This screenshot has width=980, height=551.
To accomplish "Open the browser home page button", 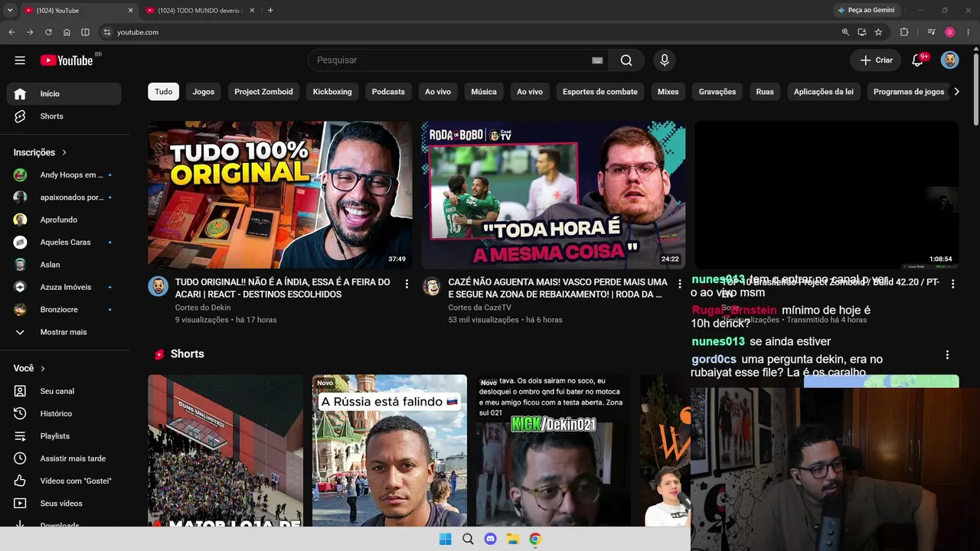I will (67, 32).
